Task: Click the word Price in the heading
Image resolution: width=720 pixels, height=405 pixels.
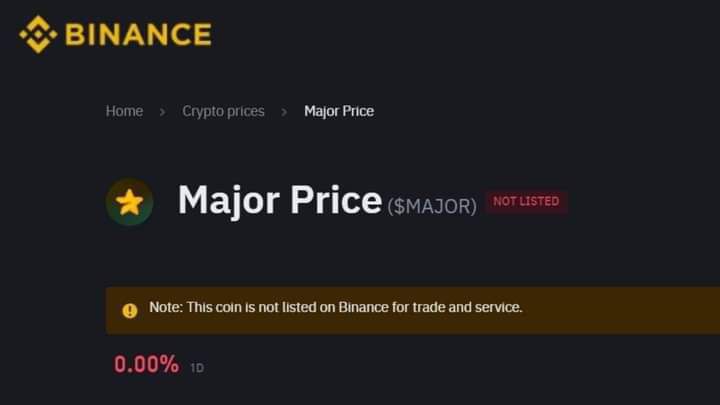Action: (336, 200)
